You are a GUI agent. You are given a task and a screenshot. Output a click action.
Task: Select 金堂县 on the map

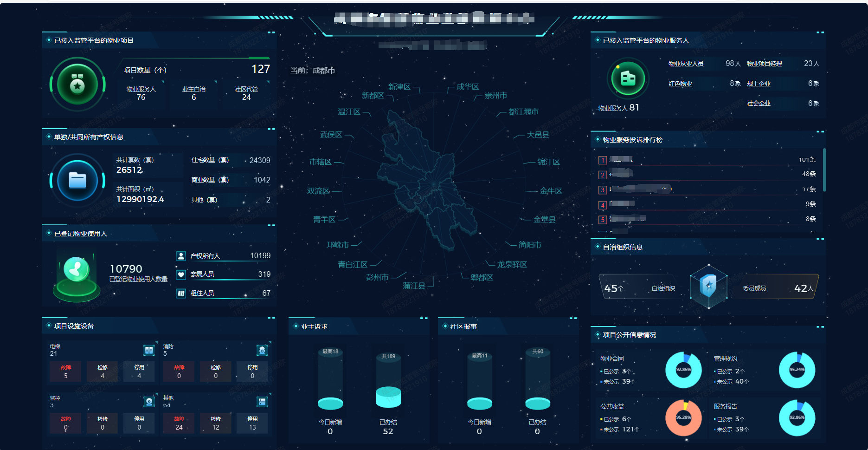545,220
